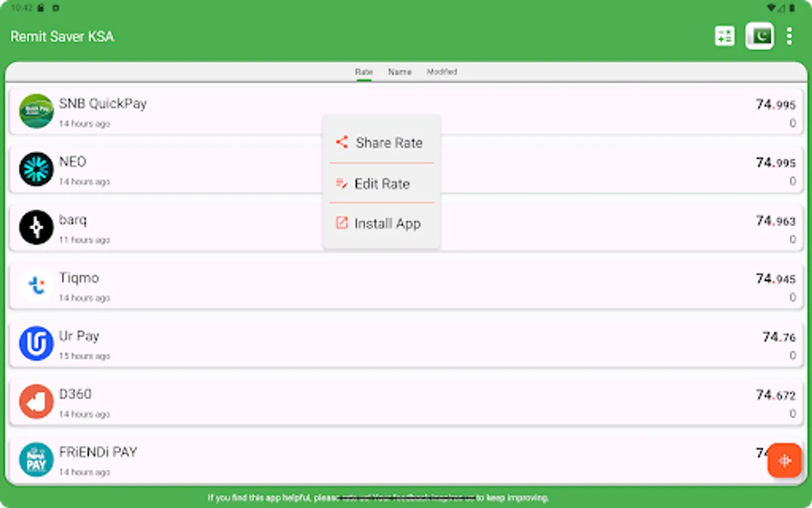Screen dimensions: 812x508
Task: Choose Install App in the popup menu
Action: point(386,224)
